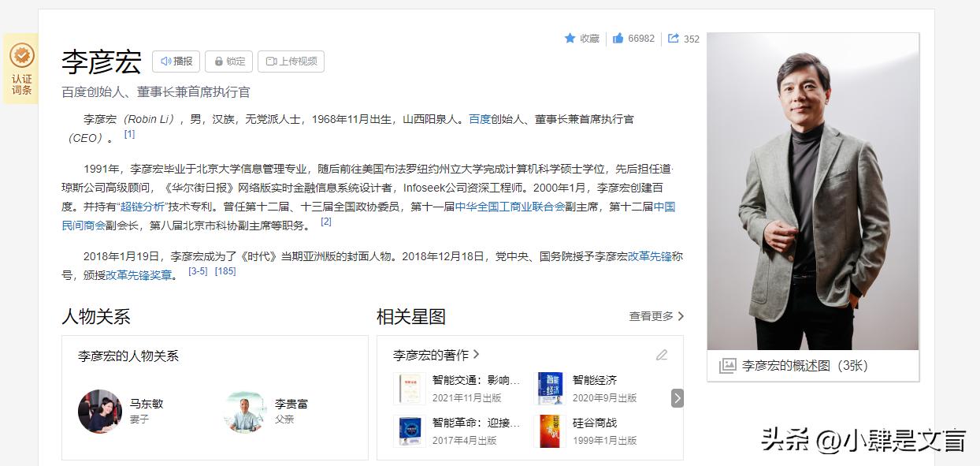Image resolution: width=980 pixels, height=466 pixels.
Task: Open 查看更多 in the 相关星图 section
Action: pos(651,315)
